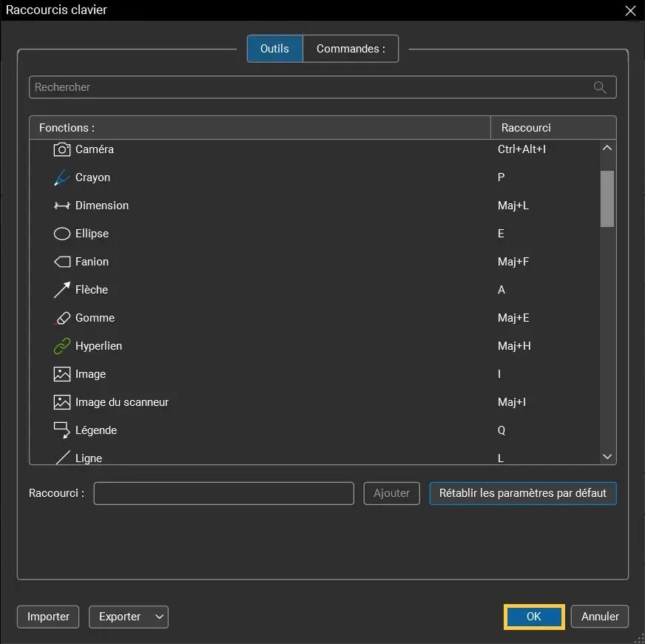Click the Image du scanneur icon

(x=62, y=402)
